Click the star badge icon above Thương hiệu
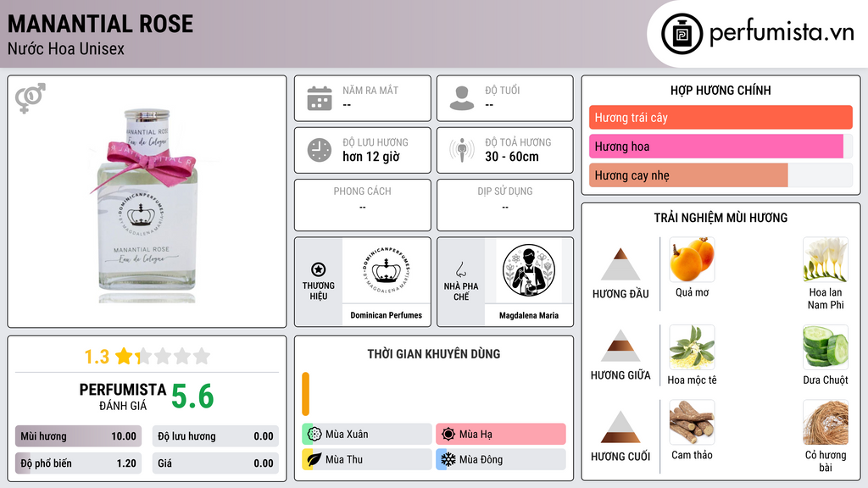This screenshot has width=868, height=488. [319, 269]
